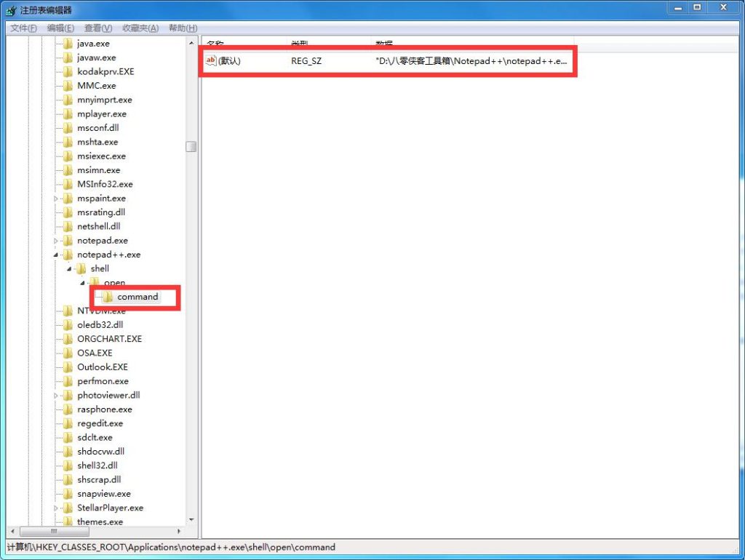
Task: Click the REG_SZ type cell
Action: point(306,61)
